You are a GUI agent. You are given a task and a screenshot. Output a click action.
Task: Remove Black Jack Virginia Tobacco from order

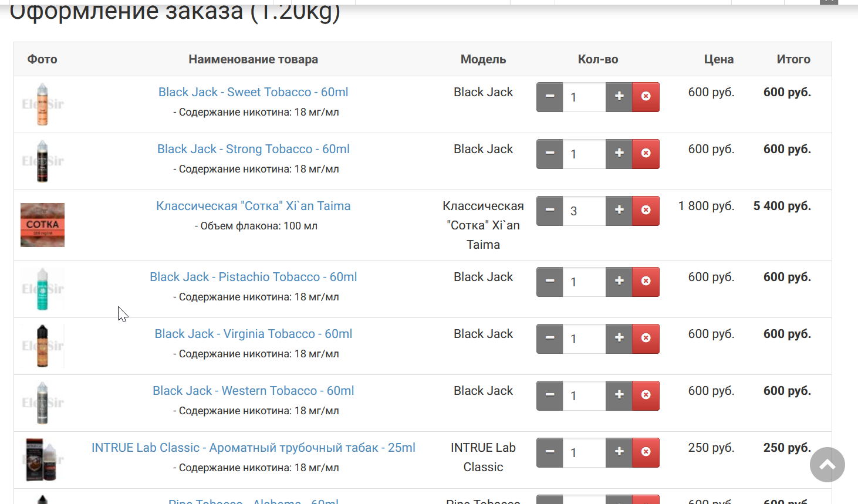(646, 339)
